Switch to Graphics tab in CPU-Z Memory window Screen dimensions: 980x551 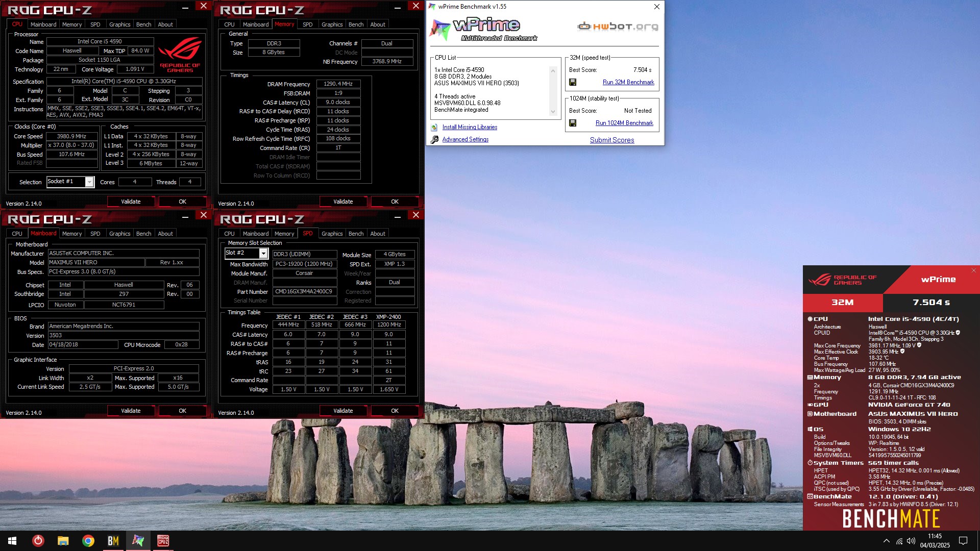tap(332, 24)
